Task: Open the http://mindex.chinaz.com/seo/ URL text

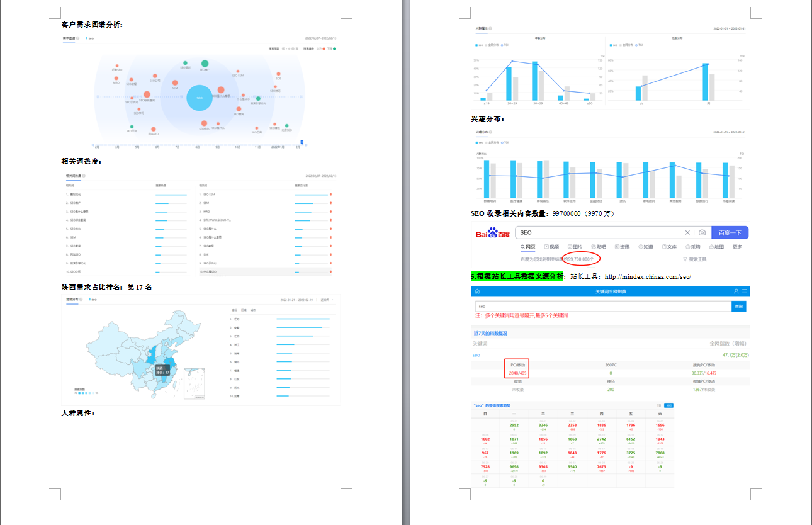Action: point(648,276)
